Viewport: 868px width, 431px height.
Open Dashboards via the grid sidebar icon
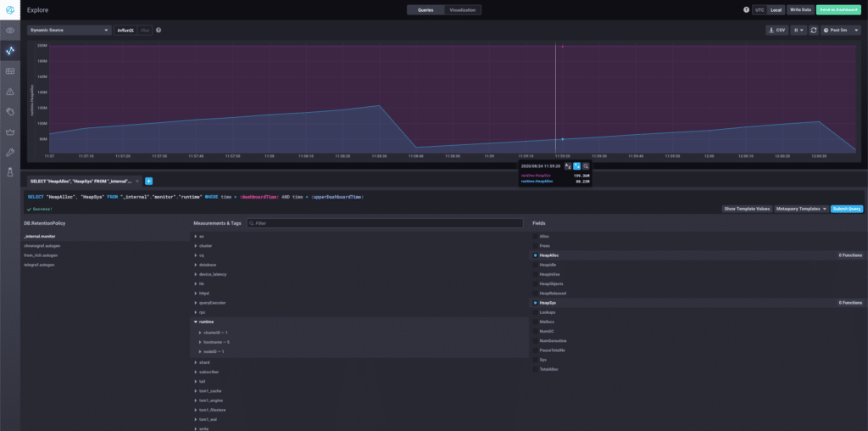click(x=10, y=71)
